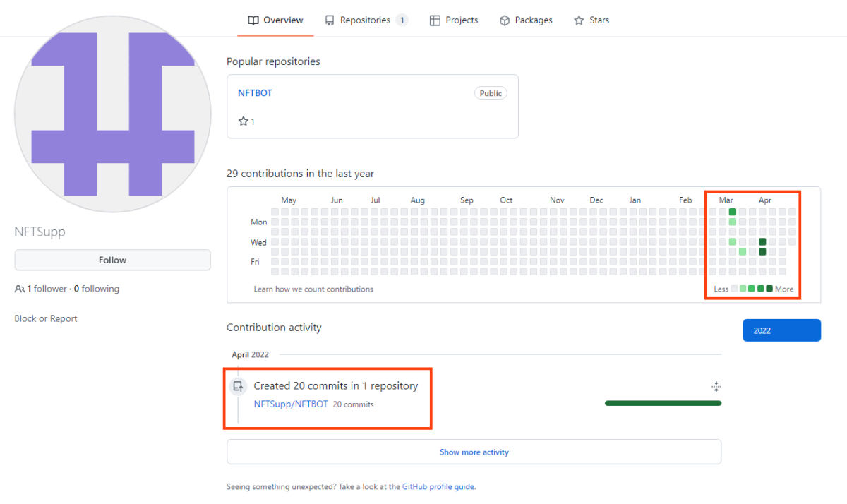The height and width of the screenshot is (504, 847).
Task: Open the NFTSupp/NFTBOT repository link
Action: coord(290,404)
